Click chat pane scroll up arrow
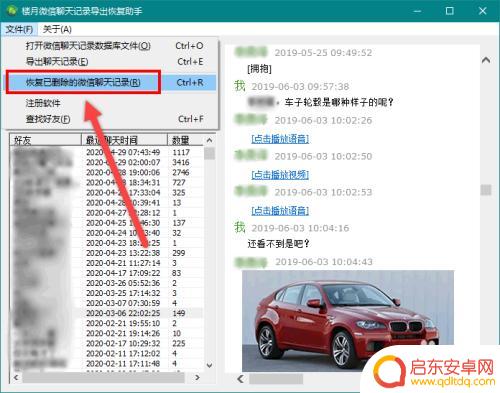The height and width of the screenshot is (393, 500). point(486,60)
